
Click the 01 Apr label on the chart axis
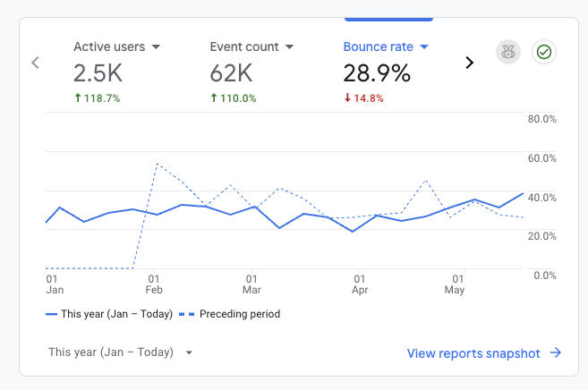click(x=360, y=284)
